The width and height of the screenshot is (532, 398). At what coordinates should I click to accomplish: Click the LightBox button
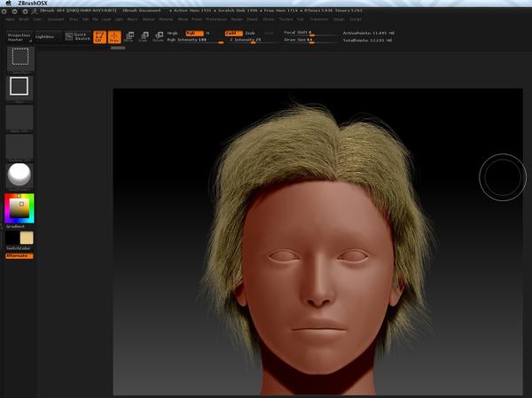tap(44, 37)
